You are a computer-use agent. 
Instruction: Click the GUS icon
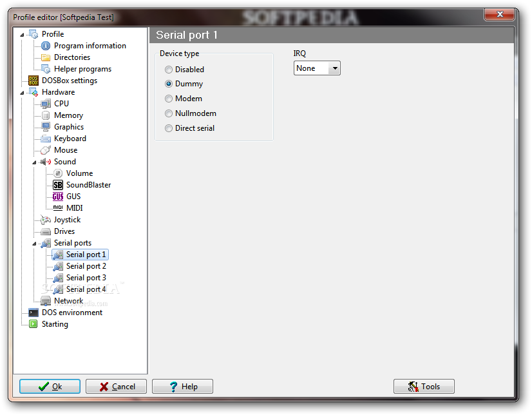(58, 197)
